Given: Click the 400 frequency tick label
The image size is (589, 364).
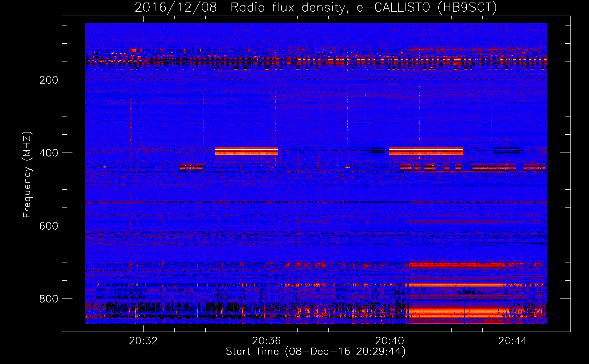Looking at the screenshot, I should click(x=49, y=153).
